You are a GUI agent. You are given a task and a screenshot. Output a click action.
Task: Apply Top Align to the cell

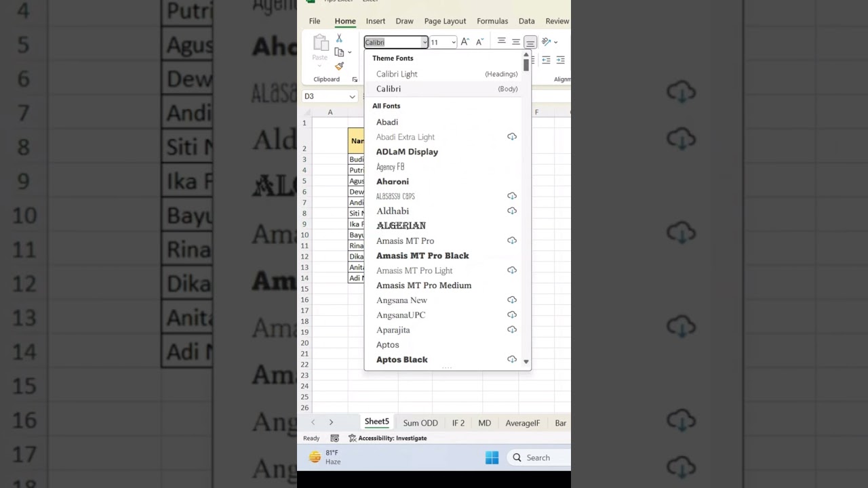tap(502, 41)
